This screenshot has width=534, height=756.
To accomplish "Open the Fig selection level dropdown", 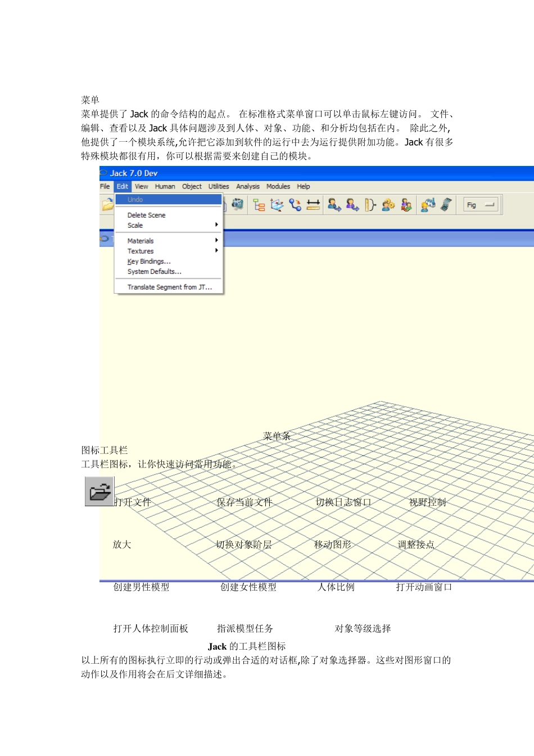I will tap(481, 205).
